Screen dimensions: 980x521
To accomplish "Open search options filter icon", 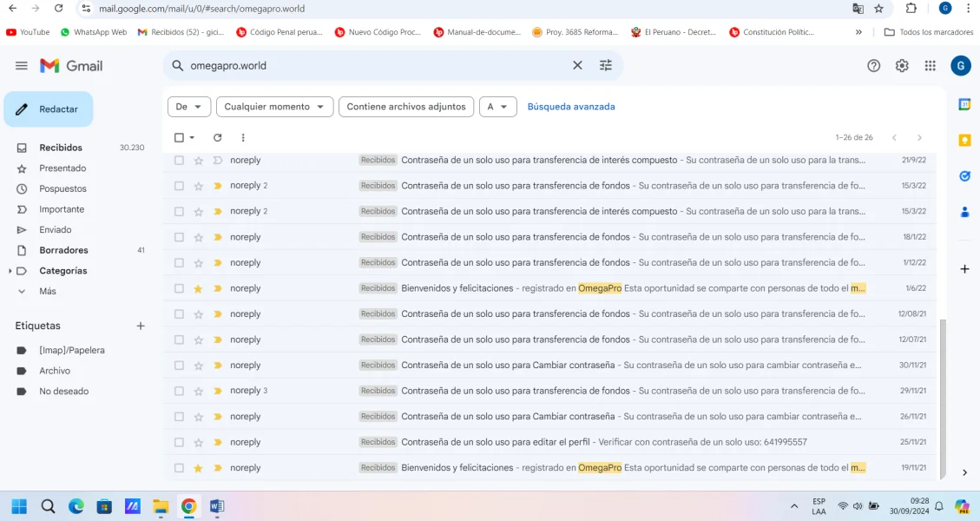I will pos(606,66).
